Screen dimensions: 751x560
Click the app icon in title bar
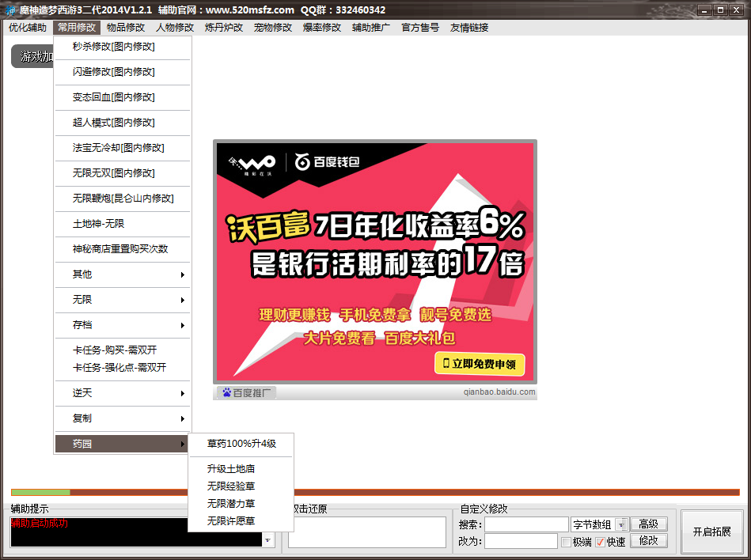point(10,10)
